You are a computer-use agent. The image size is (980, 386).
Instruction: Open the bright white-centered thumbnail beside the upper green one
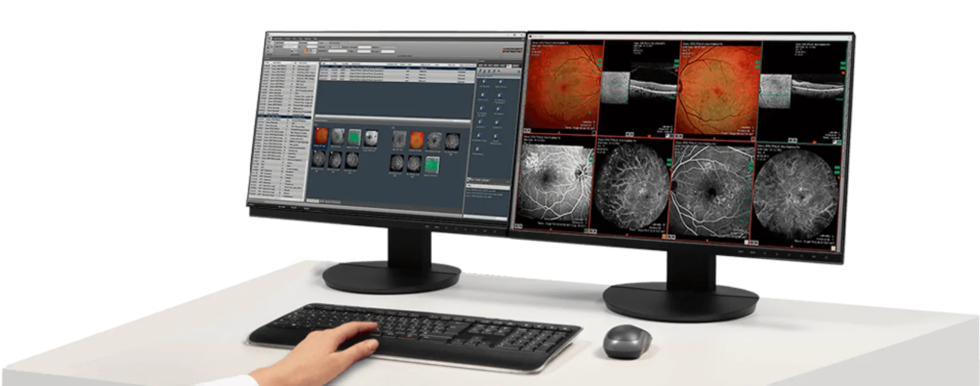371,138
